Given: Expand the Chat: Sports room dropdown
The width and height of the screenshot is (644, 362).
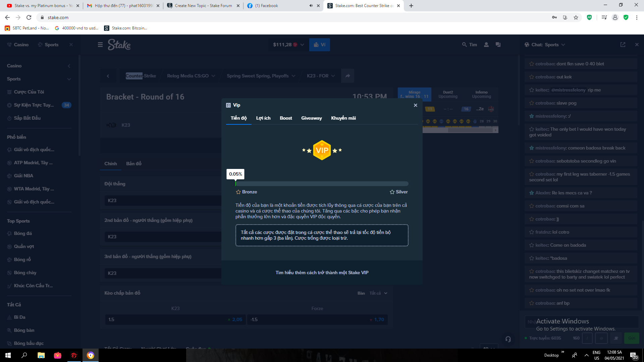Looking at the screenshot, I should tap(545, 45).
